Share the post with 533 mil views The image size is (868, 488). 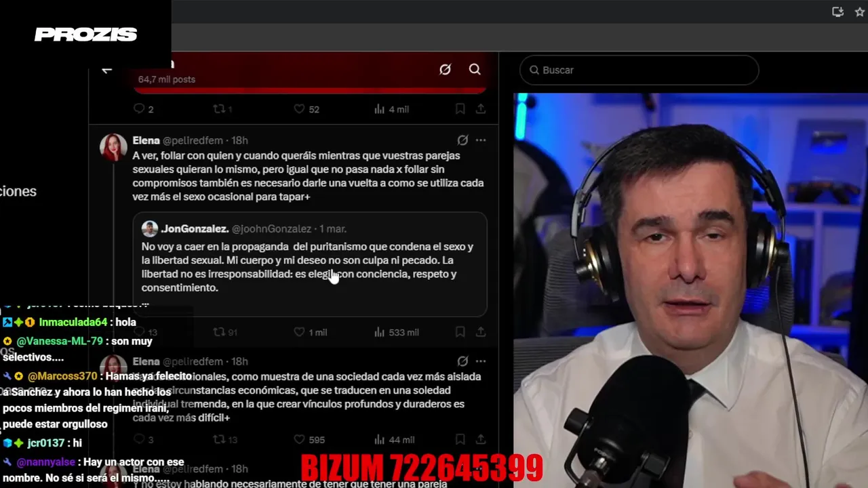(x=480, y=332)
